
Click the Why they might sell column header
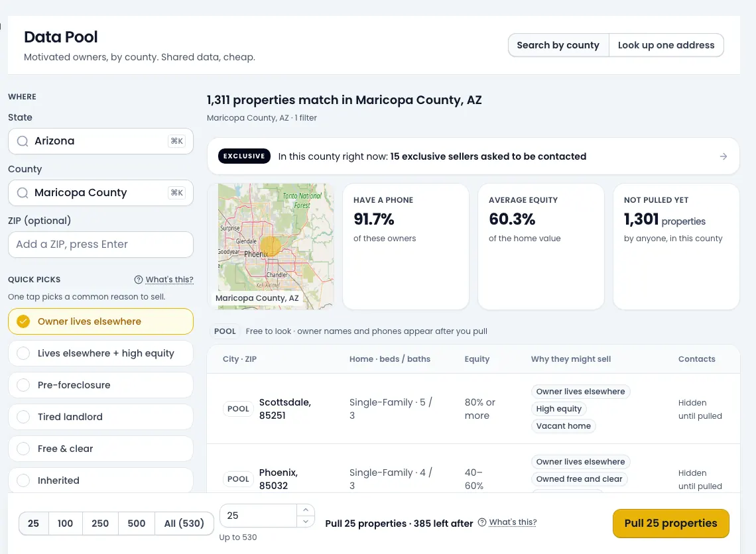coord(571,359)
